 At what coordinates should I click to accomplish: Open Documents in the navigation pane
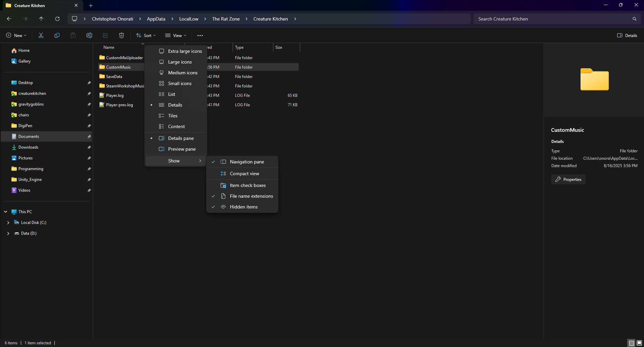[x=47, y=137]
